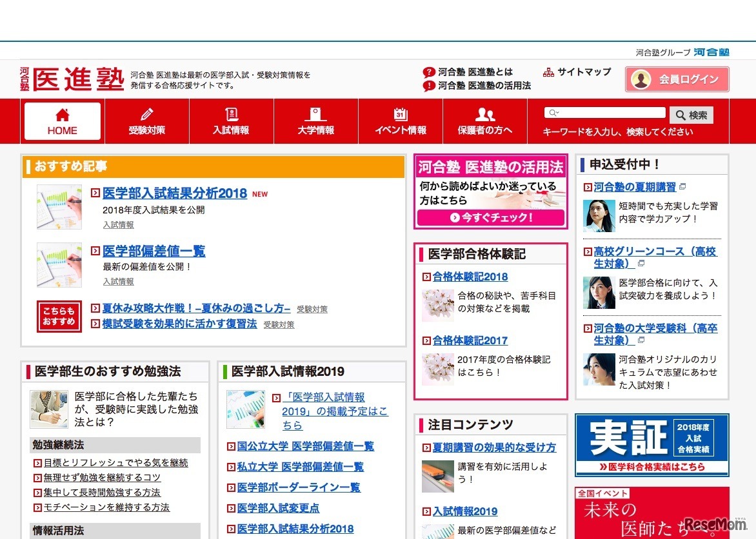Select the 入試情報 book icon
This screenshot has width=756, height=539.
[x=231, y=115]
